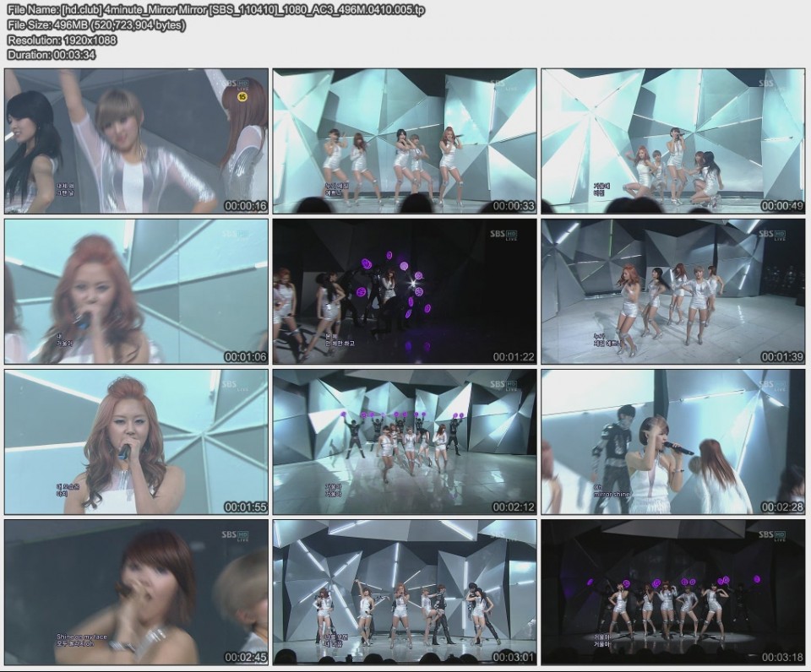
Task: Click the SBS HD logo in the 00:01:22 thumbnail
Action: (x=505, y=232)
